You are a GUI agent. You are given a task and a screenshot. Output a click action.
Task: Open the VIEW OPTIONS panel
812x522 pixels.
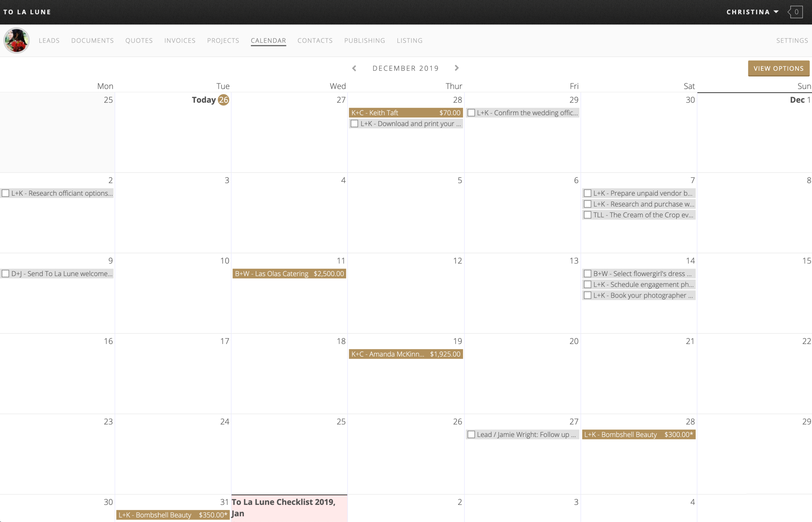click(x=778, y=68)
